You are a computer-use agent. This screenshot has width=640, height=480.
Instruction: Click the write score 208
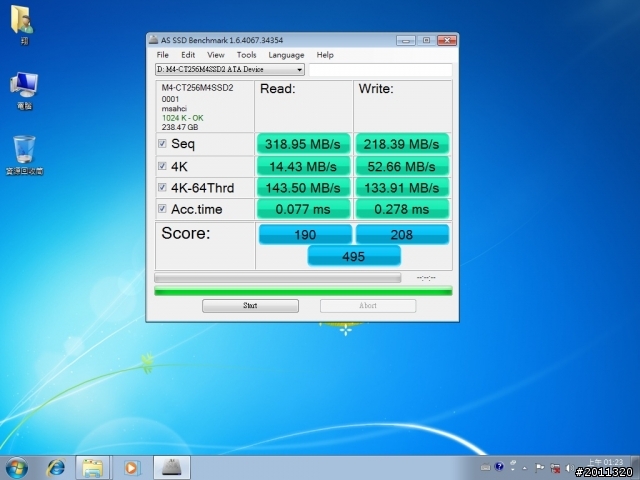click(x=402, y=235)
